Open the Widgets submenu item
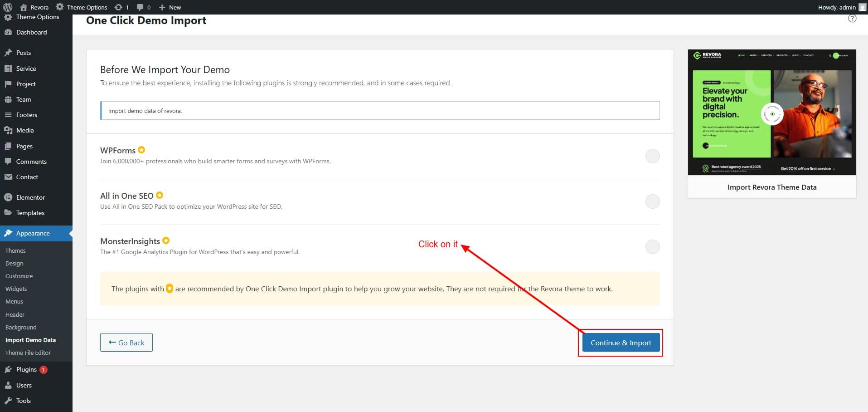This screenshot has height=412, width=868. (16, 289)
